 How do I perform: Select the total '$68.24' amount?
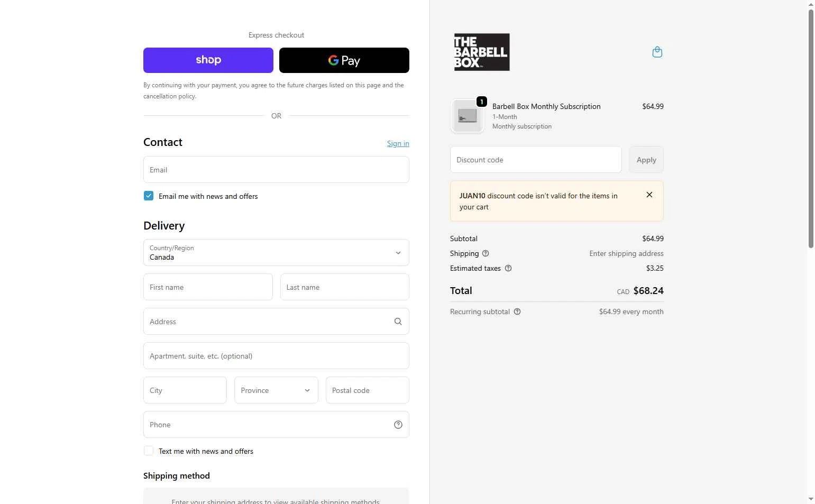(648, 290)
